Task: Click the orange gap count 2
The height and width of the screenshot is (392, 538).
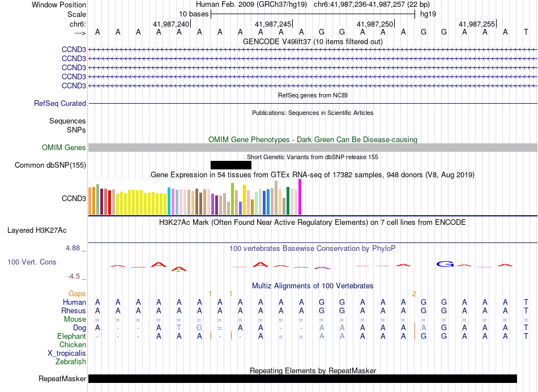Action: 414,294
